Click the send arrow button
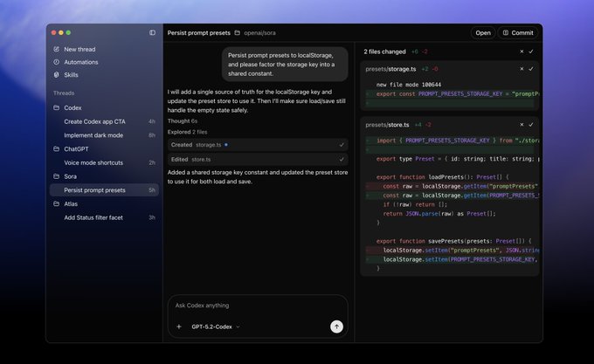This screenshot has height=364, width=594. pyautogui.click(x=336, y=326)
